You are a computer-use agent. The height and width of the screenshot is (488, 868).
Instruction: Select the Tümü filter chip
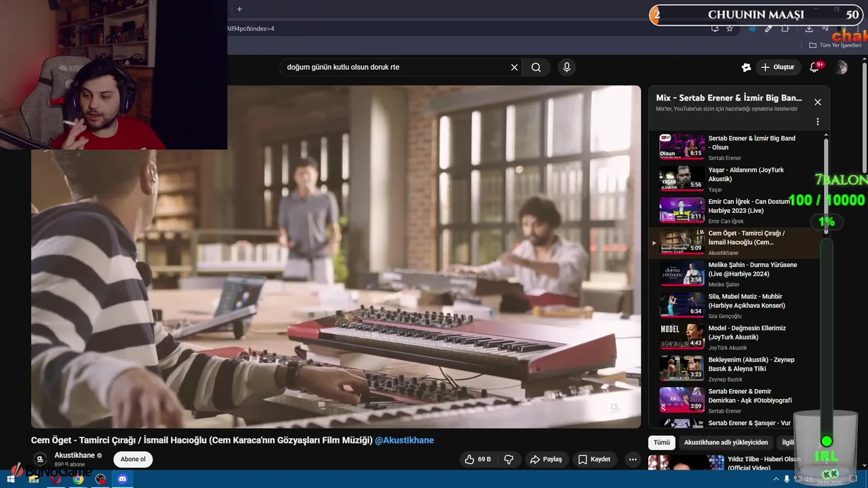click(x=661, y=443)
